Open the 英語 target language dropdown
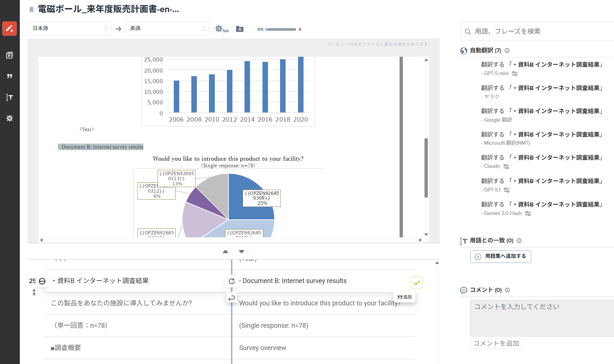614x364 pixels. tap(167, 29)
